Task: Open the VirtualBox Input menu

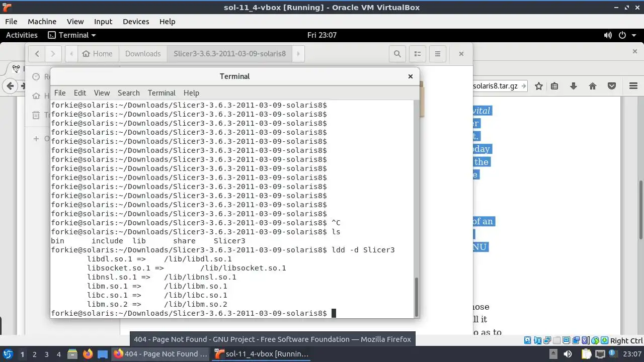Action: tap(103, 22)
